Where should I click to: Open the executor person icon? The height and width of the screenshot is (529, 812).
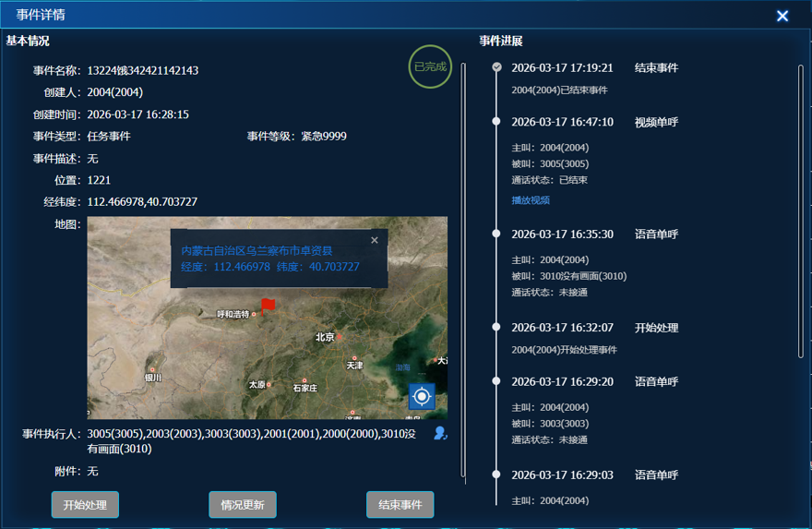440,433
